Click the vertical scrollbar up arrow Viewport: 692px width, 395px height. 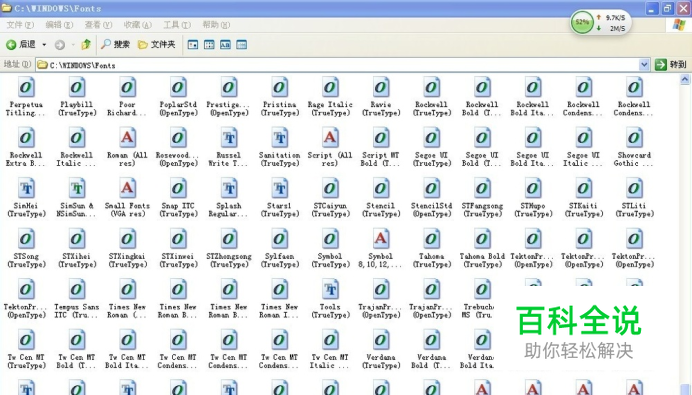tap(685, 79)
